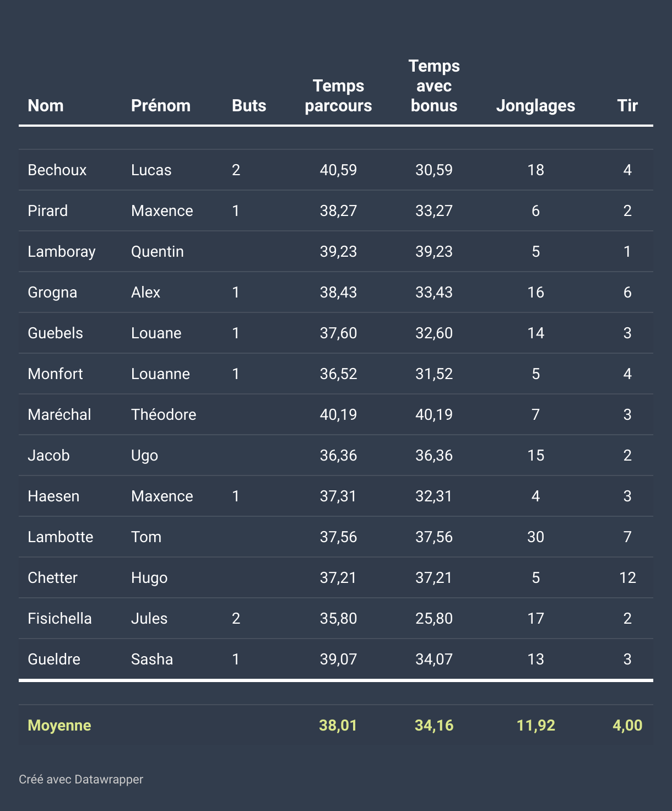Image resolution: width=672 pixels, height=811 pixels.
Task: Click the Prénom column header
Action: click(160, 105)
